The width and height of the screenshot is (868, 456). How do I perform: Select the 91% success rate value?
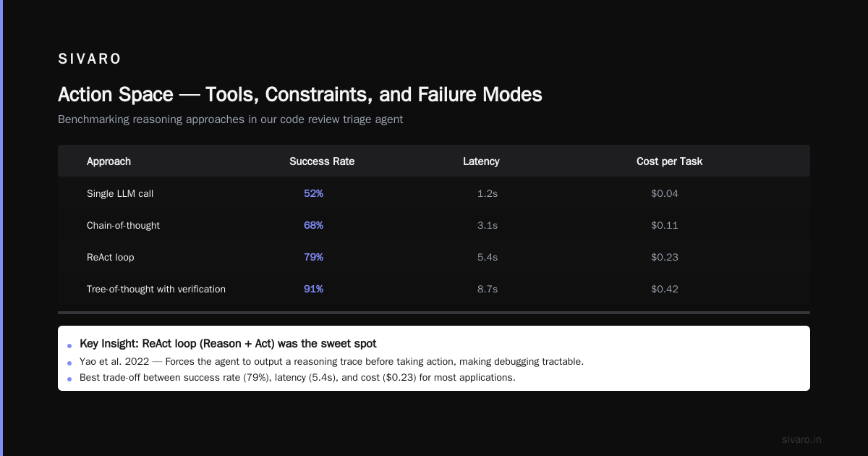(313, 289)
